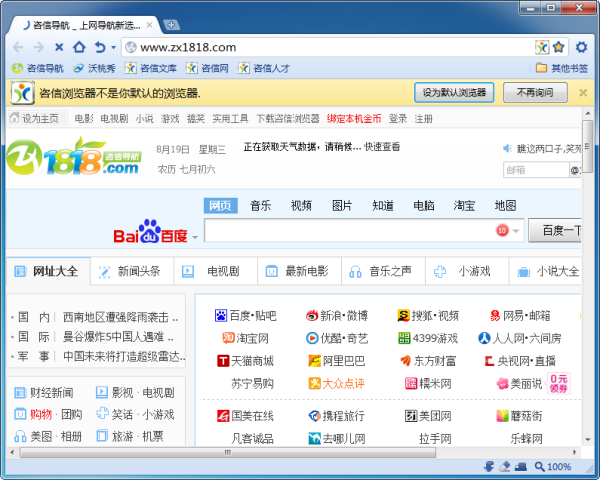Select the 视频 search tab
The height and width of the screenshot is (480, 600).
point(301,206)
